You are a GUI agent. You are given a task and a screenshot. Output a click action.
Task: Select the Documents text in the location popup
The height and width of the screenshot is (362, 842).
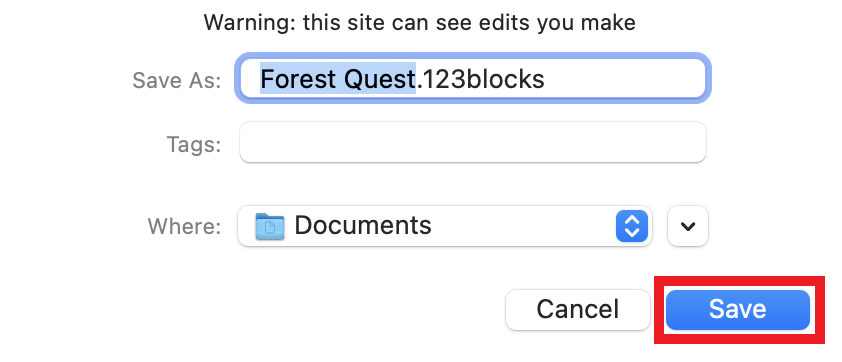coord(362,226)
